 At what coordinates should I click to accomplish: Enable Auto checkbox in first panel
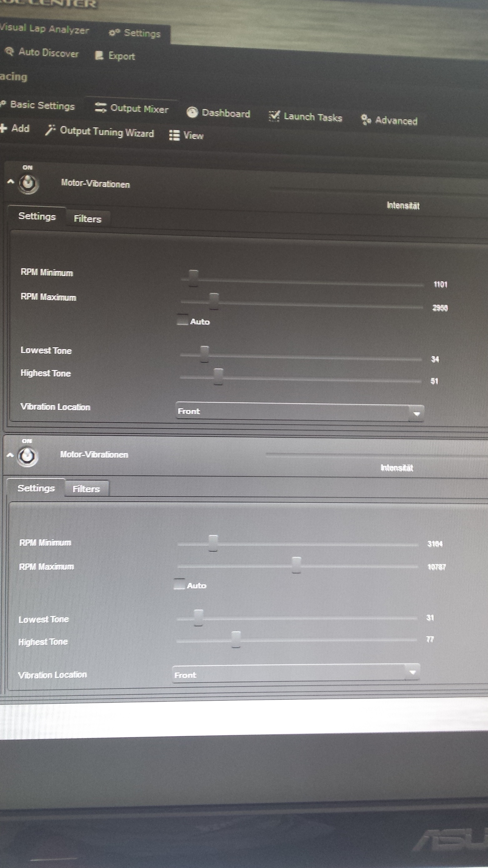[x=182, y=320]
